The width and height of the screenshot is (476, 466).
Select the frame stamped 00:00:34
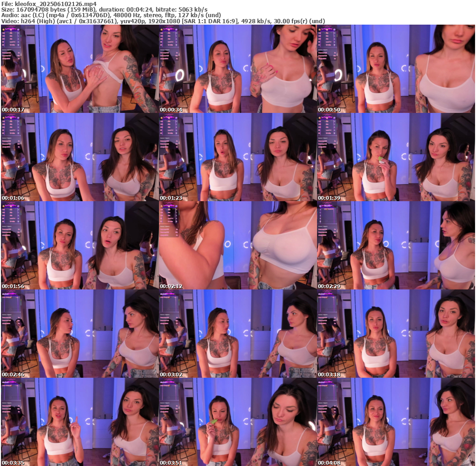[x=238, y=69]
